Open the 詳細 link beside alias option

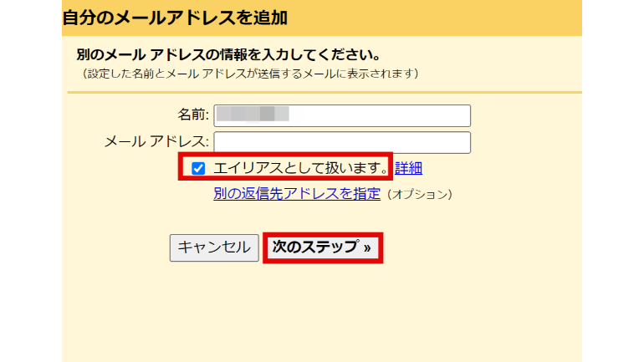(409, 169)
